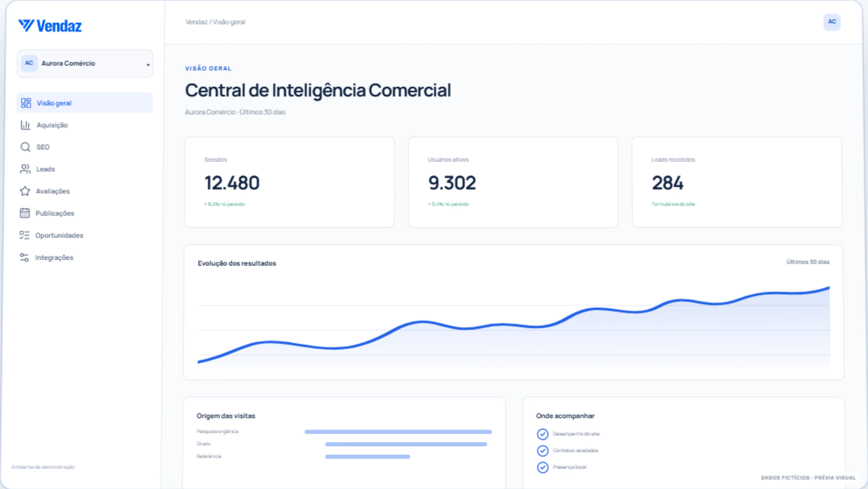Viewport: 868px width, 489px height.
Task: Click the Formulários do site text
Action: click(673, 204)
